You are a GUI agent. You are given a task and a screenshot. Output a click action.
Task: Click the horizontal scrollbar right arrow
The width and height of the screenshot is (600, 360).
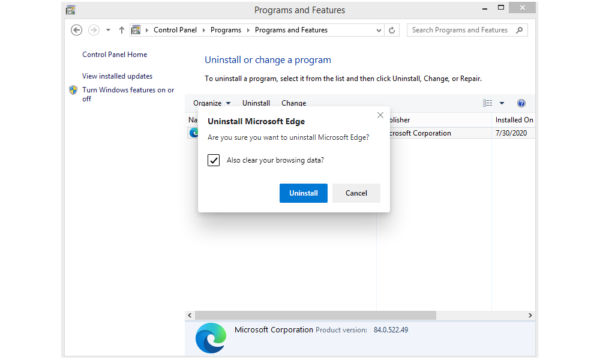[530, 315]
